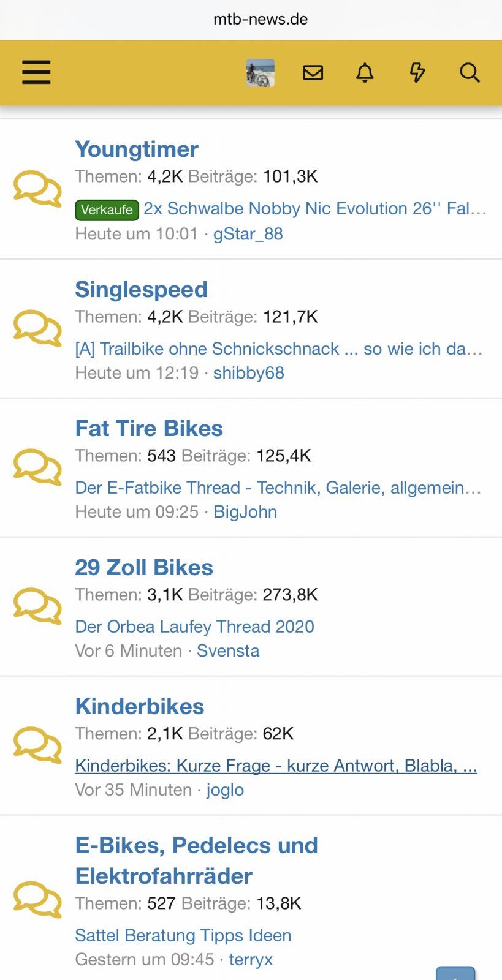The image size is (502, 980).
Task: Show notifications via the bell icon
Action: 365,73
